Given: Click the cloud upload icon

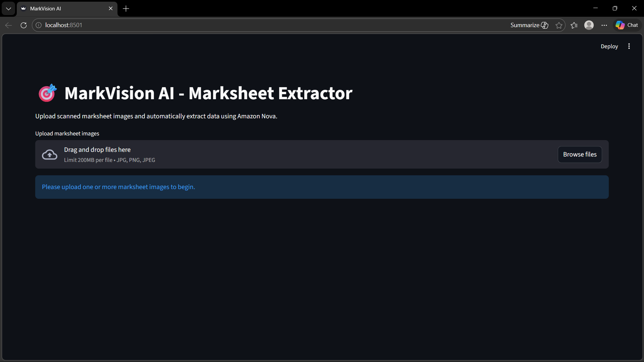Looking at the screenshot, I should point(50,155).
